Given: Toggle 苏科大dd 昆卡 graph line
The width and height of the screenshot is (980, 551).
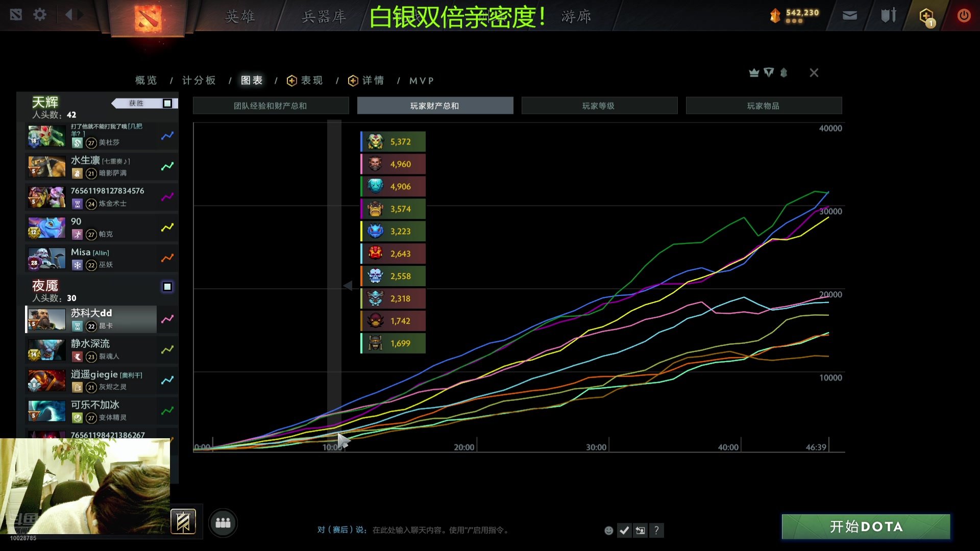Looking at the screenshot, I should pos(167,319).
